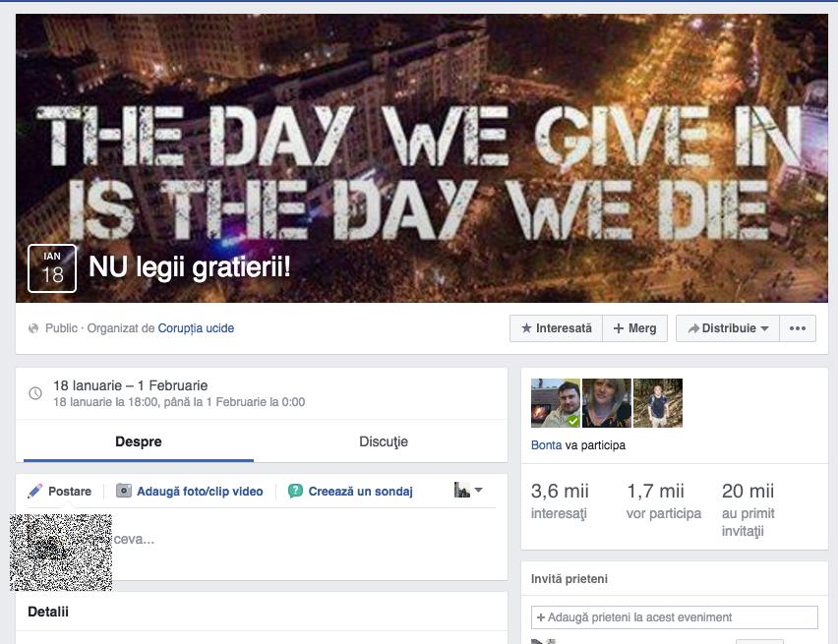
Task: Open Bonta's profile link
Action: tap(546, 445)
